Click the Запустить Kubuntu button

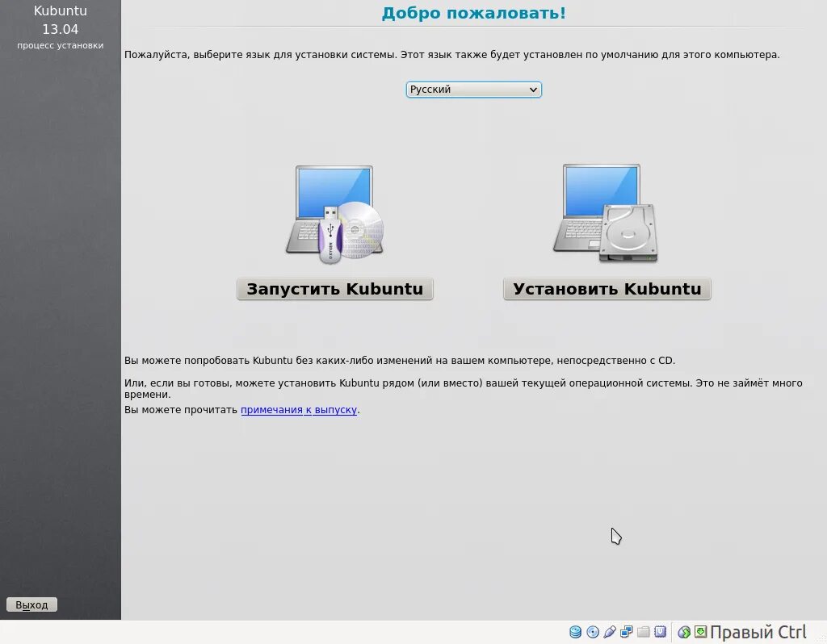point(335,290)
